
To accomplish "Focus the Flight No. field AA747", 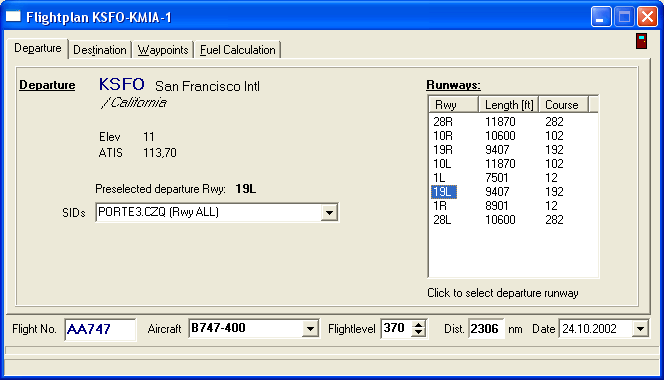I will tap(100, 329).
